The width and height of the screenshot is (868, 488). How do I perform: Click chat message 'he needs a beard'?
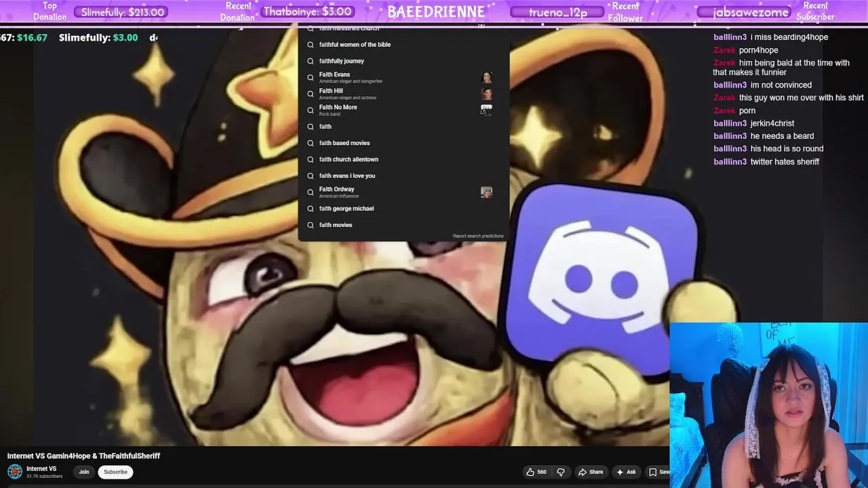tap(782, 136)
